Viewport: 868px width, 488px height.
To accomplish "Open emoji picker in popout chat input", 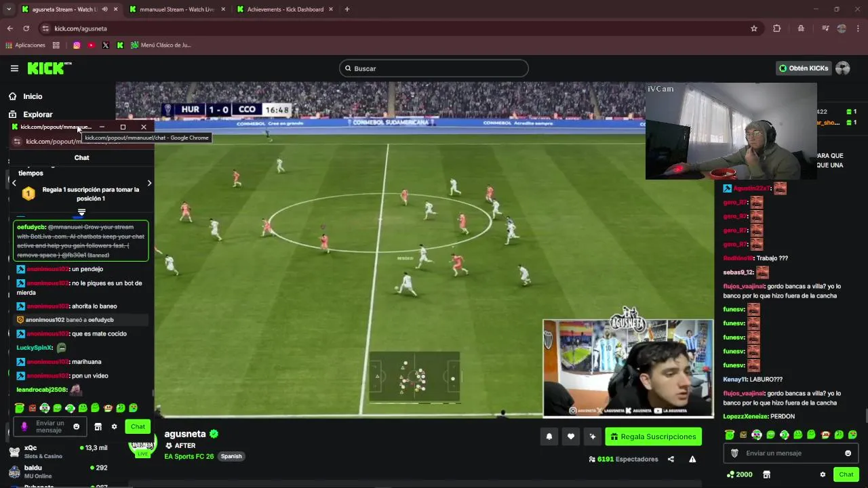I will (x=76, y=427).
